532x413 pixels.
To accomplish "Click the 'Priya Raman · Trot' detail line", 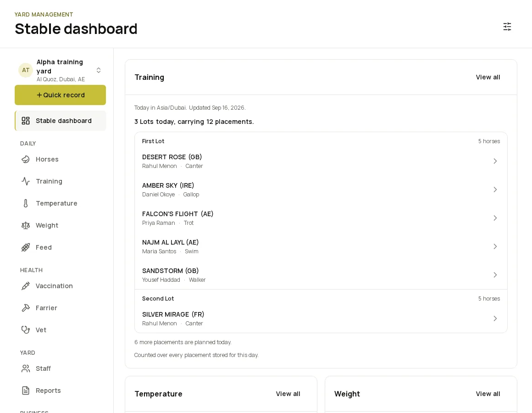I will point(168,223).
